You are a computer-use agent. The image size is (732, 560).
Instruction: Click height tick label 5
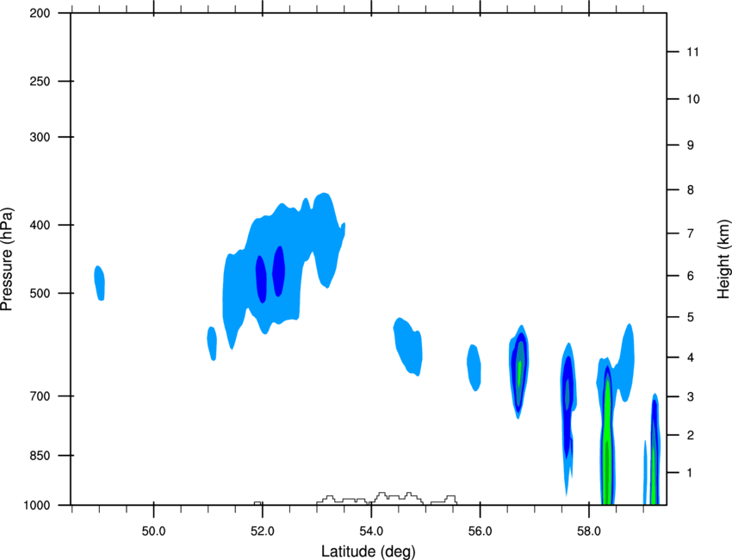690,317
